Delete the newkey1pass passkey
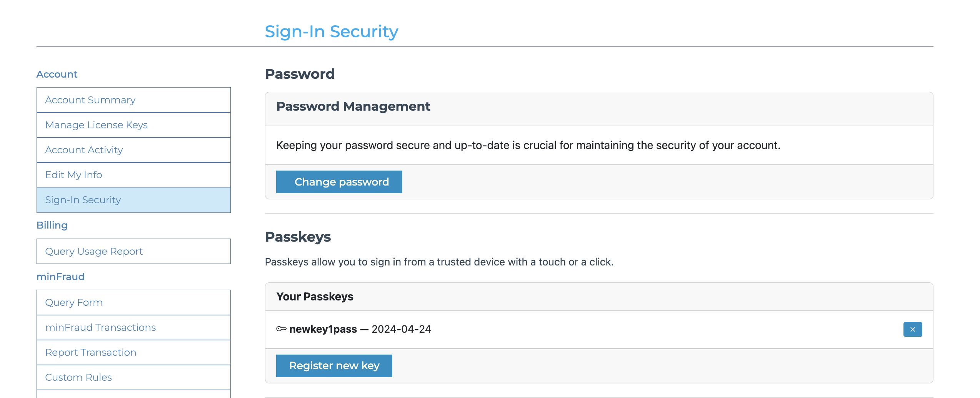980x398 pixels. 912,329
